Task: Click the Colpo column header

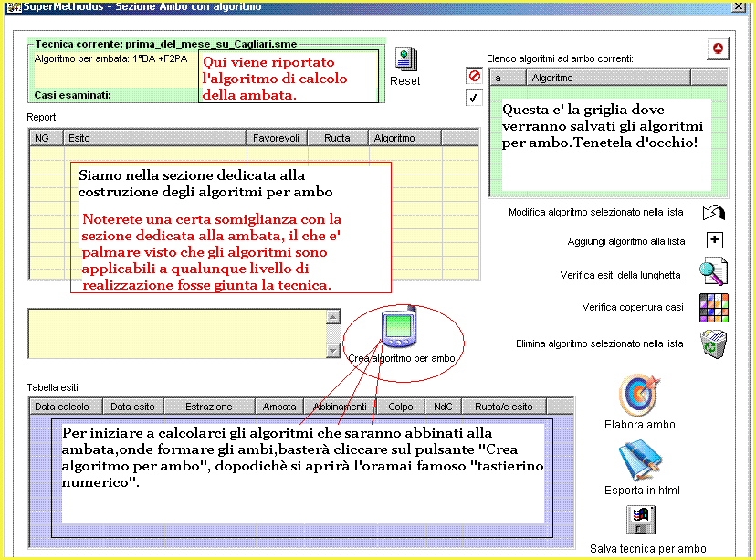Action: (401, 407)
